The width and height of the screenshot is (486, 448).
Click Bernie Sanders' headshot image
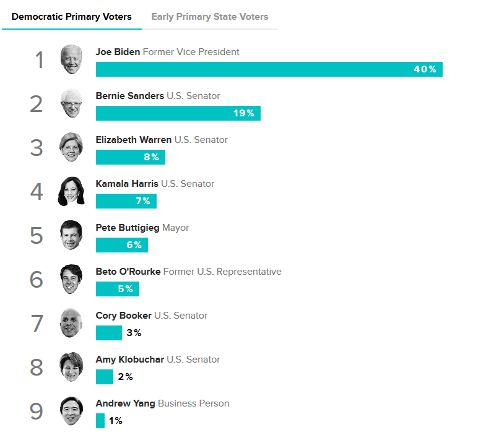(71, 103)
